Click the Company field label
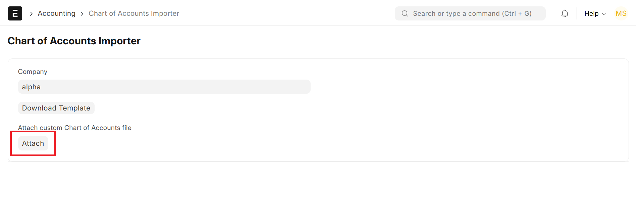Screen dimensions: 644x223 (33, 72)
